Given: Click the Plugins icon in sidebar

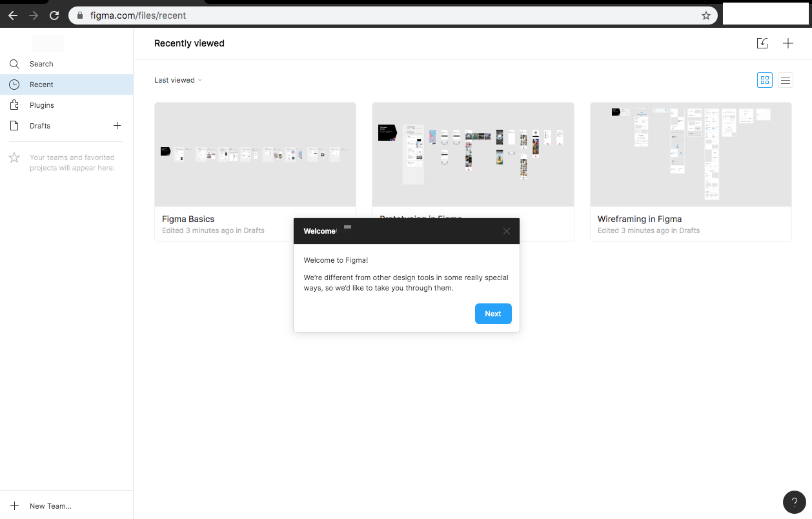Looking at the screenshot, I should coord(14,105).
